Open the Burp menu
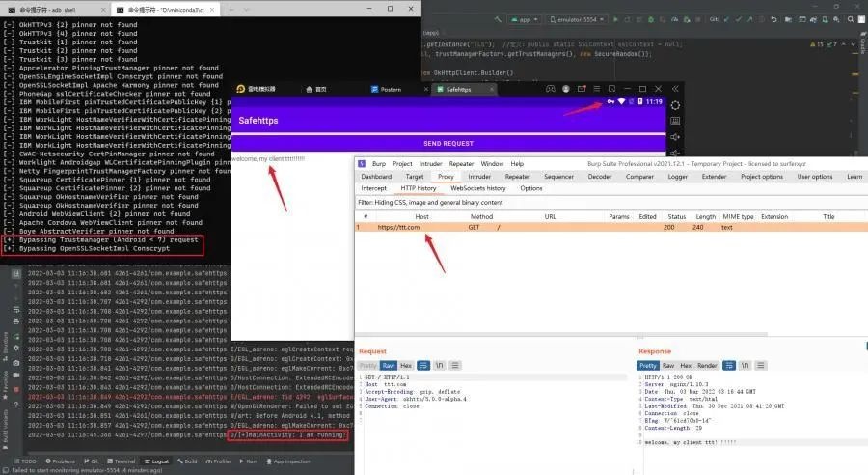868x475 pixels. pyautogui.click(x=379, y=164)
